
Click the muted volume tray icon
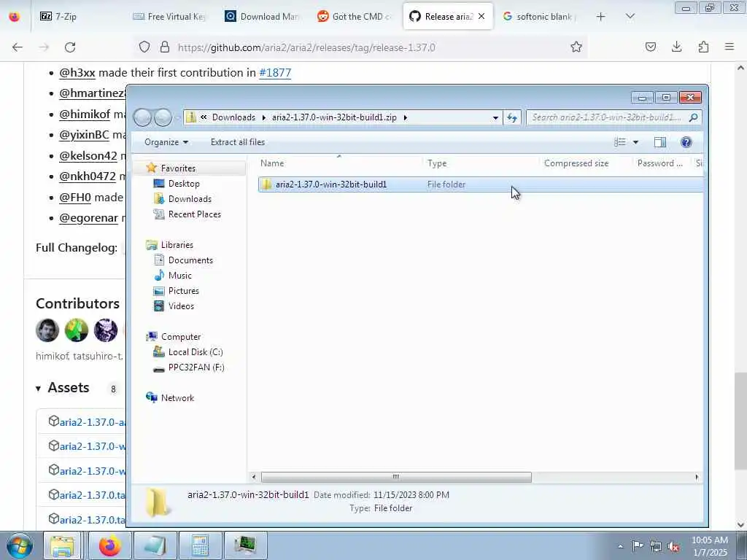point(673,546)
